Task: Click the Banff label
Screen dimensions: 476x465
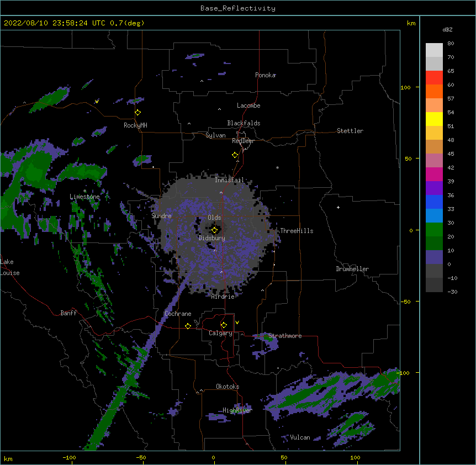Action: (68, 313)
